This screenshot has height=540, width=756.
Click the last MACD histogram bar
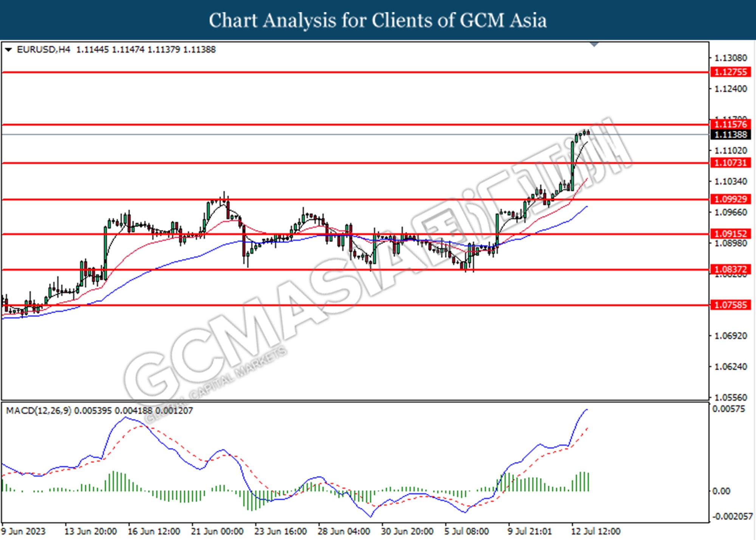(x=588, y=482)
